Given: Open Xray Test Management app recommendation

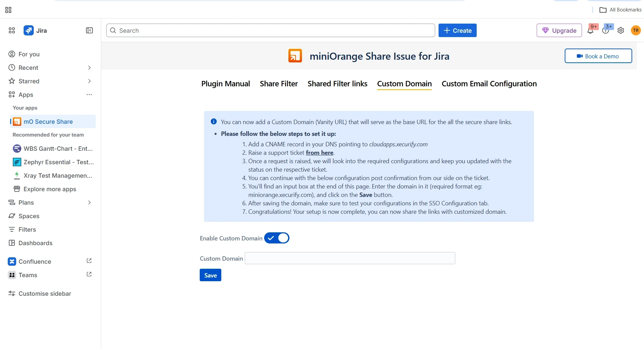Looking at the screenshot, I should click(53, 175).
